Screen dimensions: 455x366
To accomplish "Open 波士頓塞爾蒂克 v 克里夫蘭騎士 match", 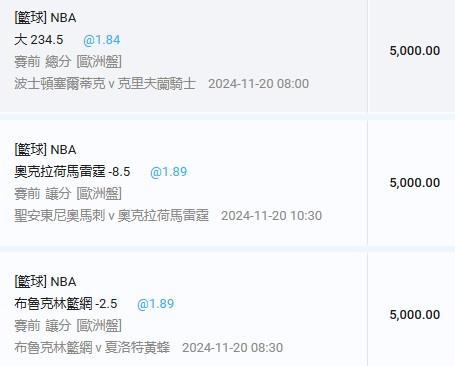I will 105,84.
